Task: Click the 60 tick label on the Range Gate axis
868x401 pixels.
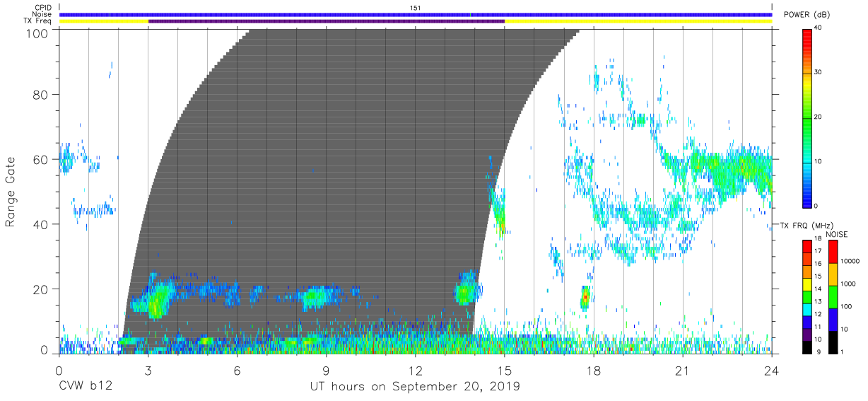Action: coord(40,159)
